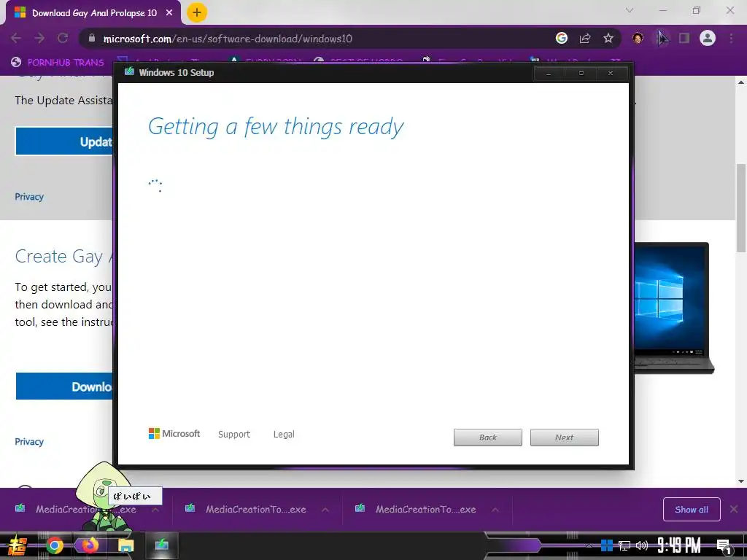The image size is (747, 560).
Task: Click the Windows 10 Setup title text
Action: [177, 72]
